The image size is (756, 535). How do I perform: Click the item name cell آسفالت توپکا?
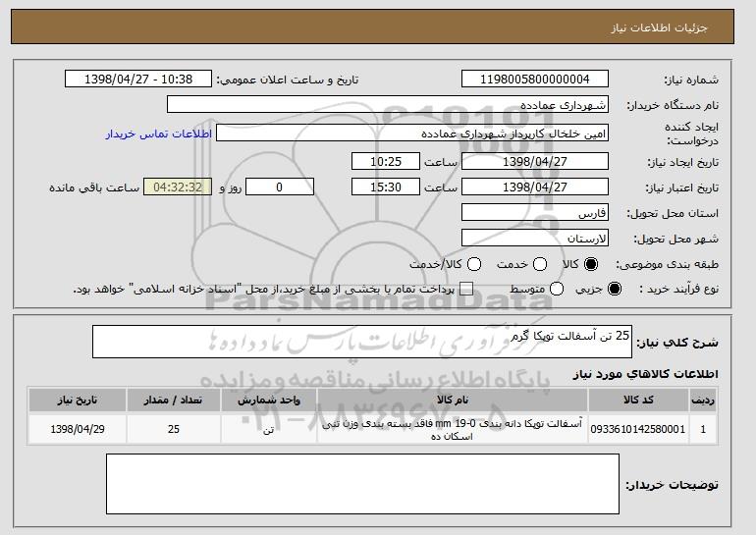tap(453, 429)
